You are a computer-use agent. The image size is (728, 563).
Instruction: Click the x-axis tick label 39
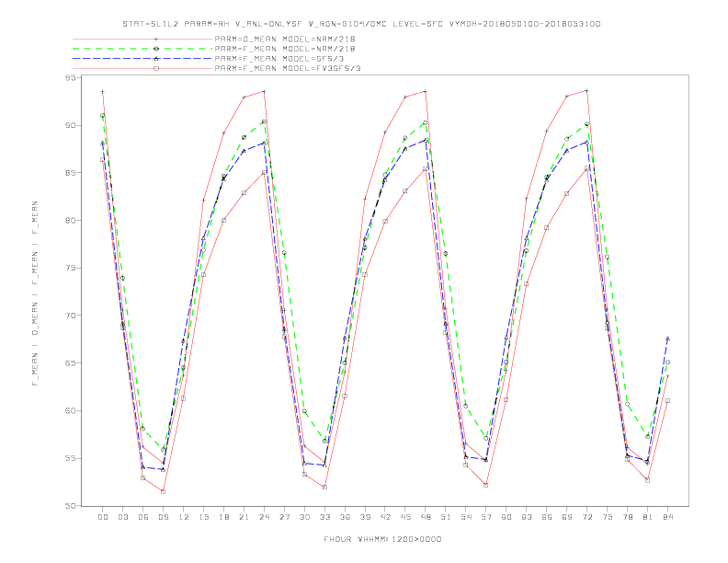click(x=365, y=517)
